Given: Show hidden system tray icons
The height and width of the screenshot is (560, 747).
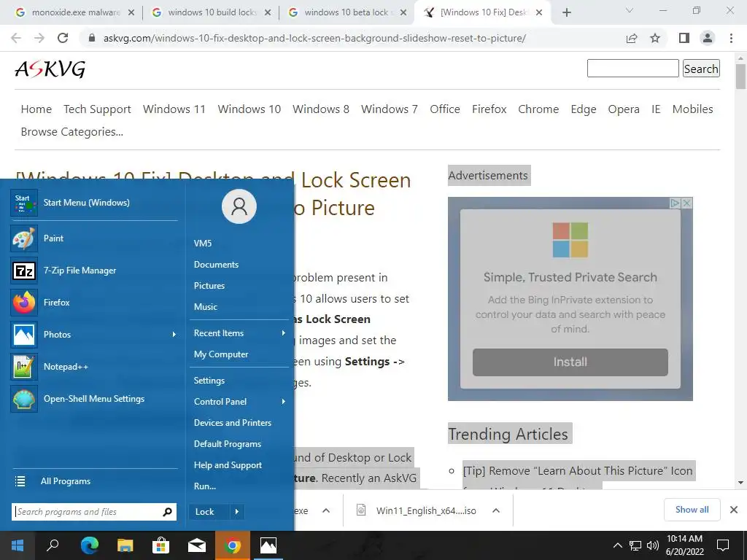Looking at the screenshot, I should click(617, 545).
